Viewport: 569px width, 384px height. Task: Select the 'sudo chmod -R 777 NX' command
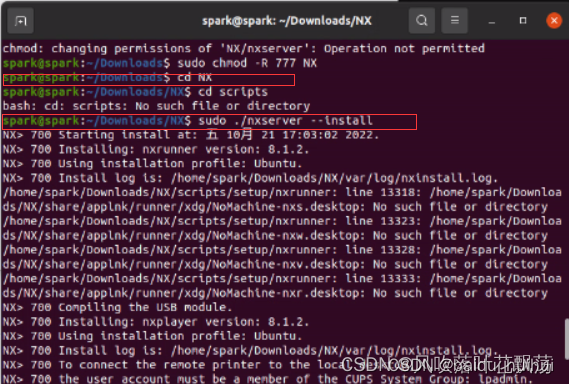(x=247, y=63)
